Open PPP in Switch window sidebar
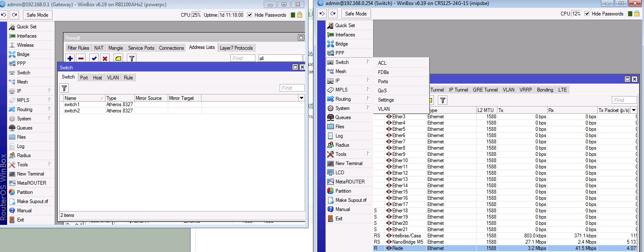This screenshot has height=252, width=644. pos(339,53)
